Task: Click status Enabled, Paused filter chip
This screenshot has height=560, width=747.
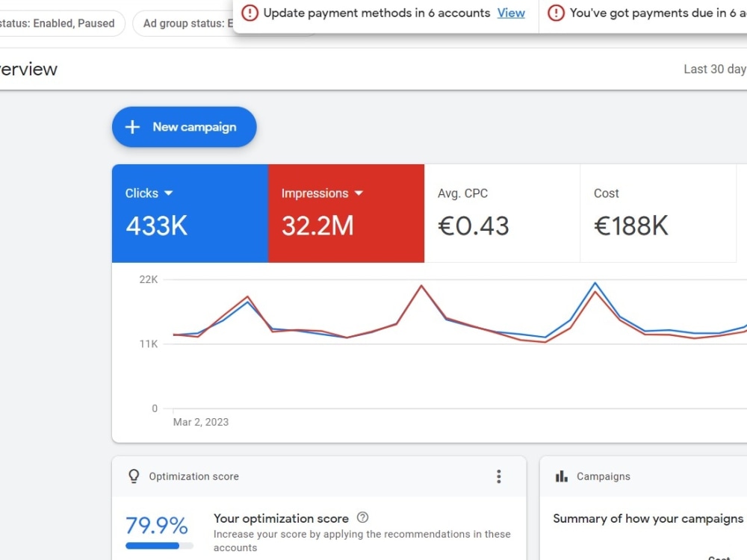Action: click(62, 23)
